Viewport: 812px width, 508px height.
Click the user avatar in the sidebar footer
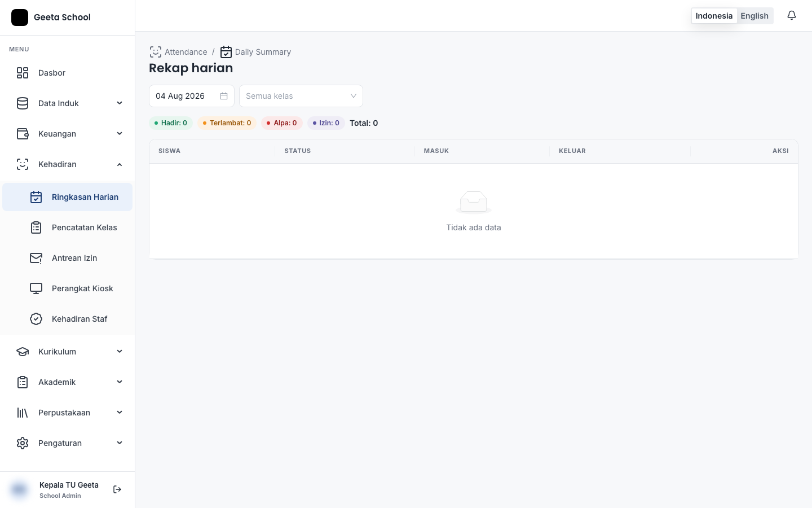[x=19, y=489]
